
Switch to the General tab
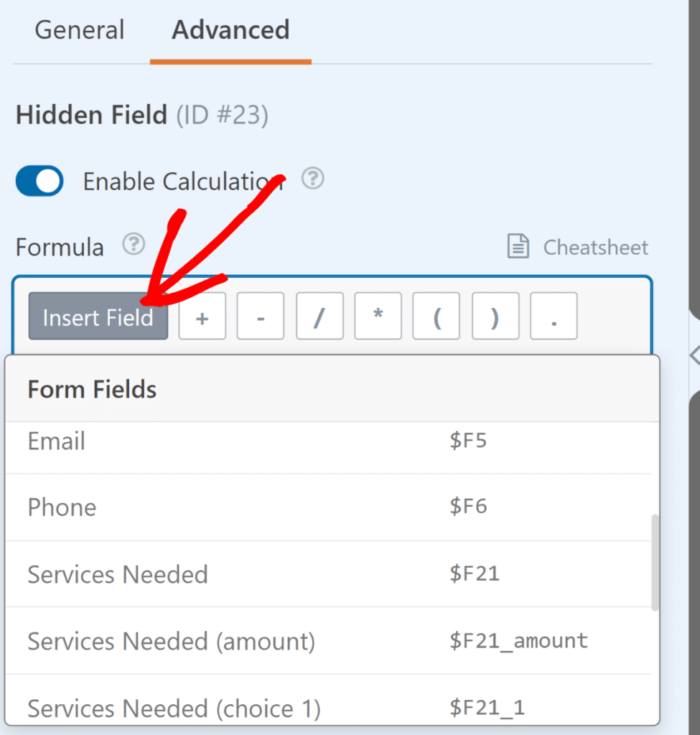pyautogui.click(x=79, y=30)
